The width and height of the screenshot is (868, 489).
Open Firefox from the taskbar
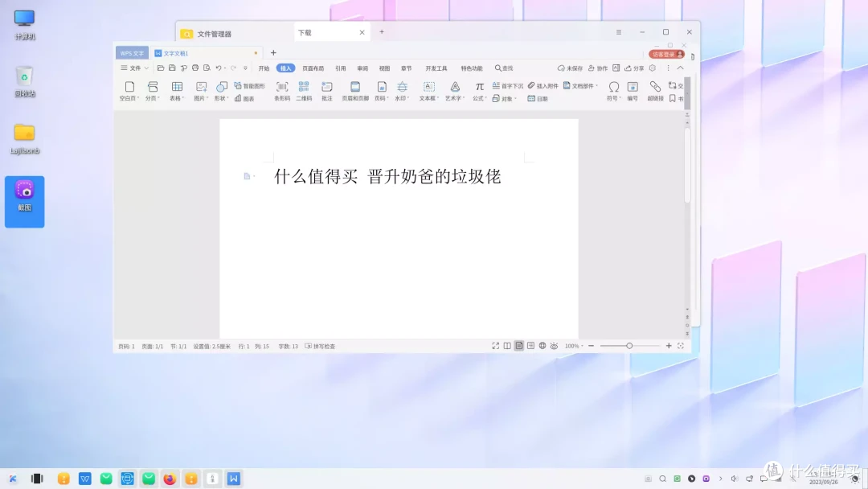170,479
